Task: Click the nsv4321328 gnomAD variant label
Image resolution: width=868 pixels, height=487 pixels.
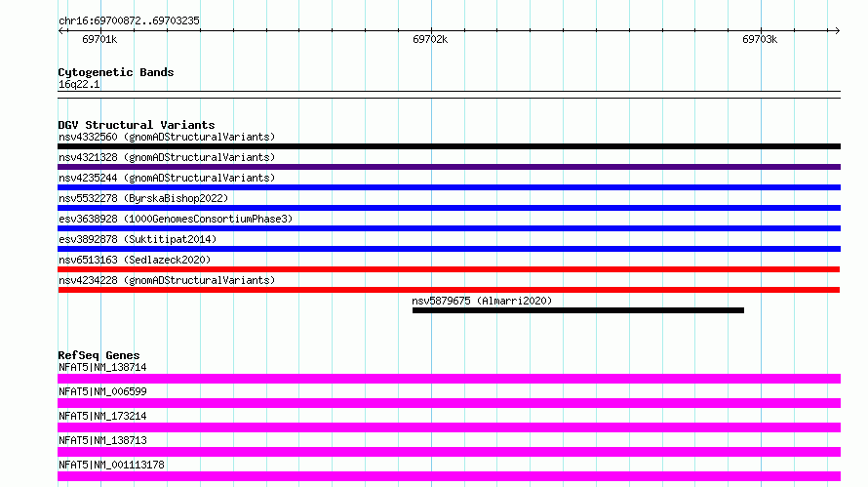Action: [167, 157]
